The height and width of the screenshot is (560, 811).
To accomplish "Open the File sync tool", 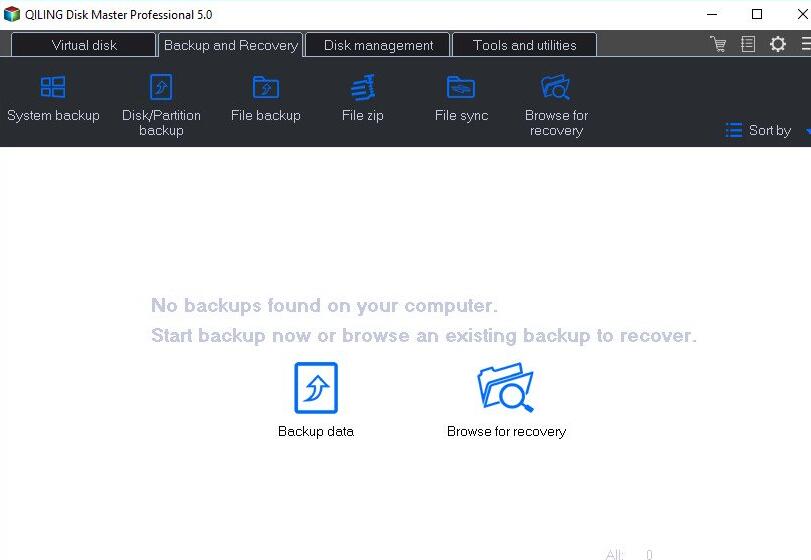I will [461, 99].
